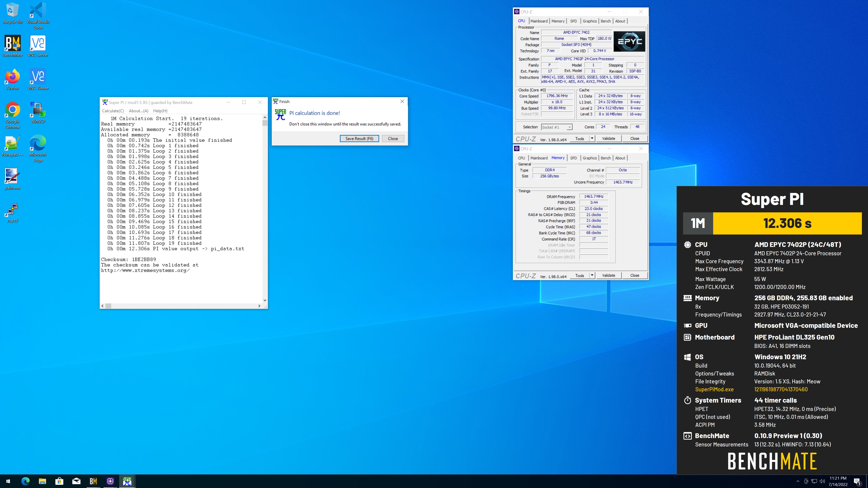
Task: Click Super PI horizontal scrollbar right arrow
Action: tap(259, 306)
